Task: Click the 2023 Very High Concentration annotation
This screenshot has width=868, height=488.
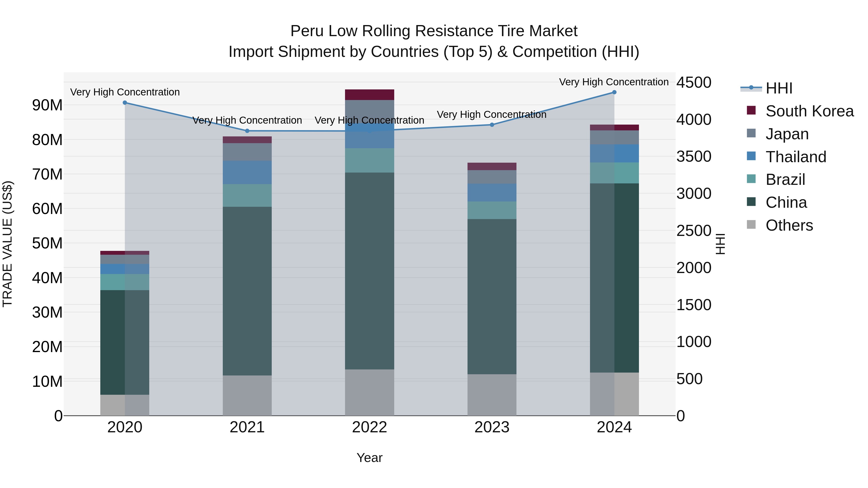Action: pyautogui.click(x=492, y=114)
